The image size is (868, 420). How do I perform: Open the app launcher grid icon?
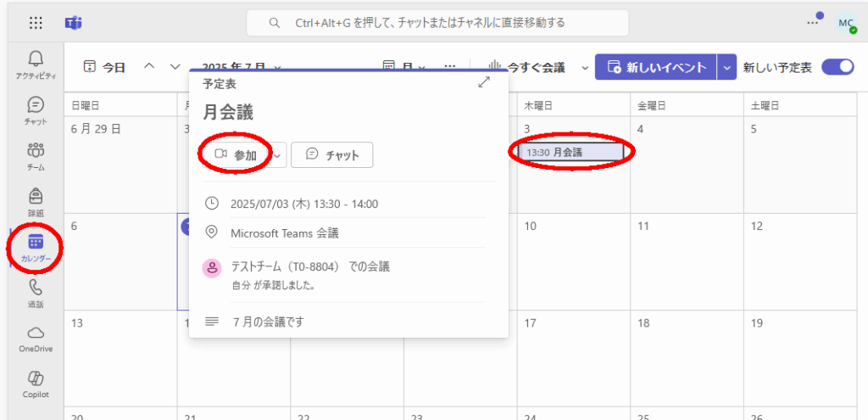[x=36, y=23]
